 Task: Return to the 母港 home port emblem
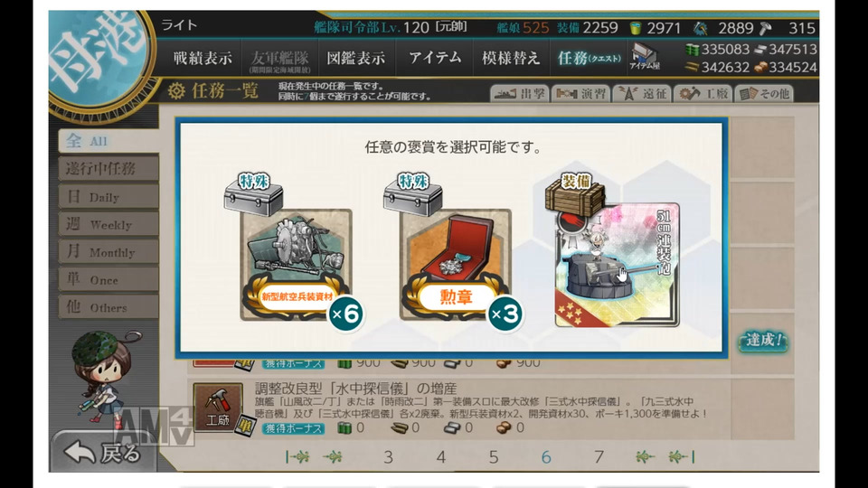(99, 61)
